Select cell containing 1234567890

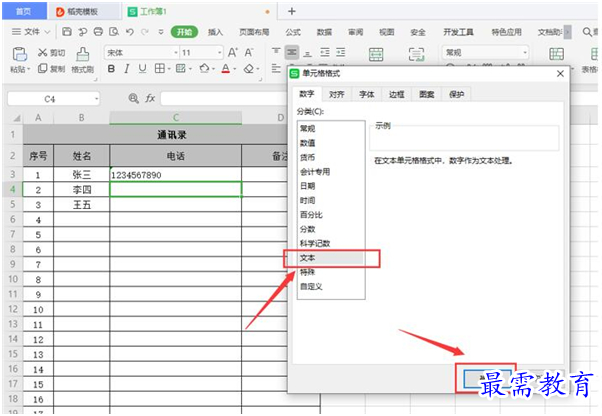[x=175, y=175]
